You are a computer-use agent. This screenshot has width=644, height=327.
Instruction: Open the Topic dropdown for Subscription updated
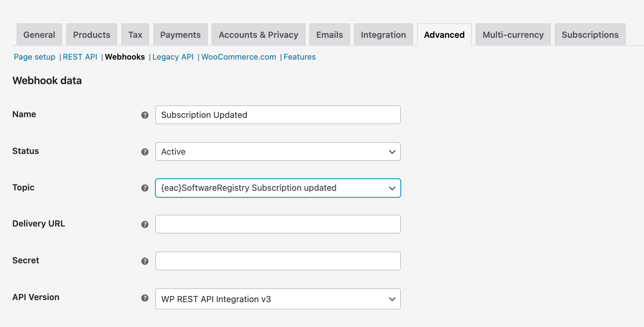pyautogui.click(x=278, y=188)
